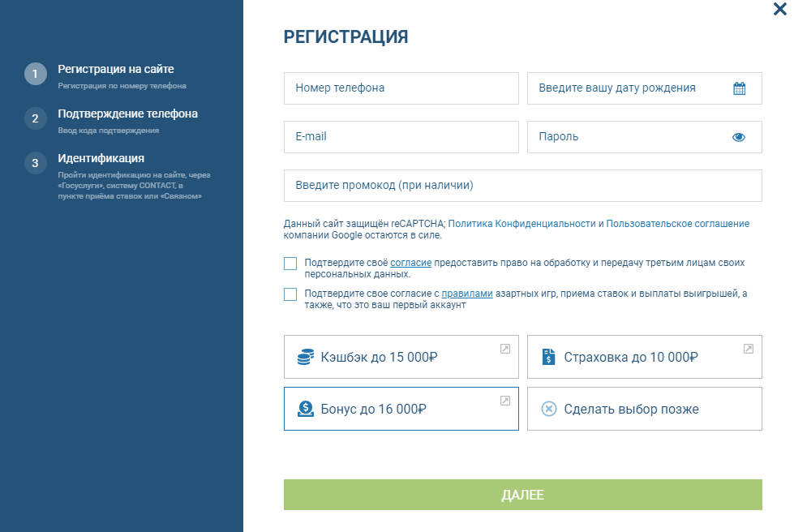
Task: Click Регистрация на сайте step title
Action: tap(115, 70)
